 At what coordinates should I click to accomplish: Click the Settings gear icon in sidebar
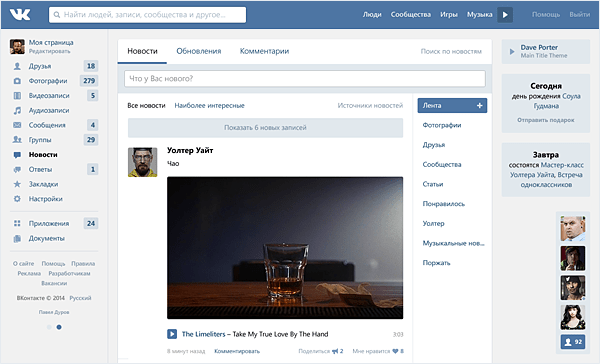pos(17,199)
